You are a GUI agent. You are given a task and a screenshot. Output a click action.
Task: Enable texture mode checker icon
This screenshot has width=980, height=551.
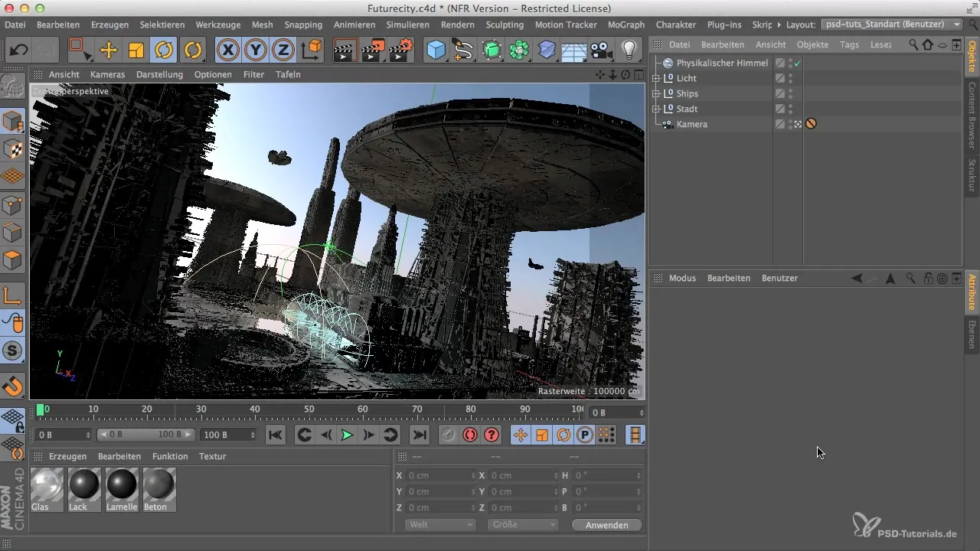[x=13, y=149]
